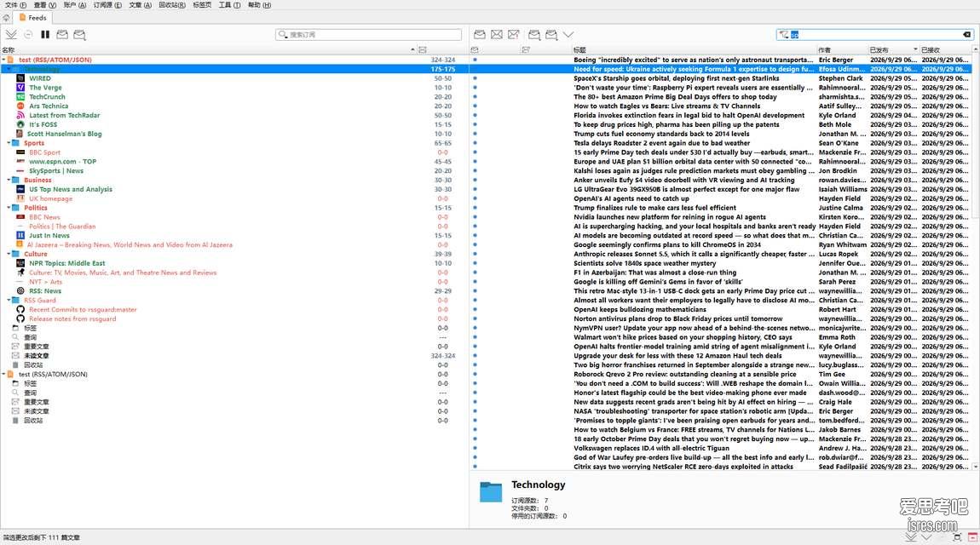Click the GitHub icon beside Release notes feed

[20, 318]
